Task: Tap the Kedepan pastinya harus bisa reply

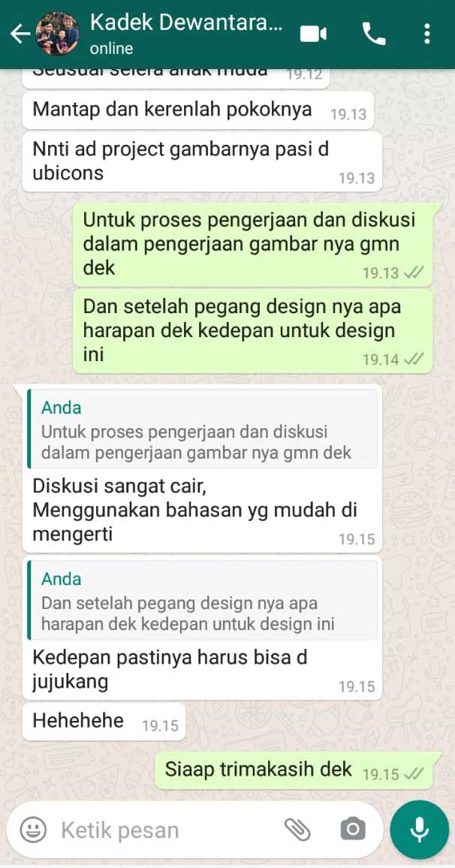Action: (170, 670)
